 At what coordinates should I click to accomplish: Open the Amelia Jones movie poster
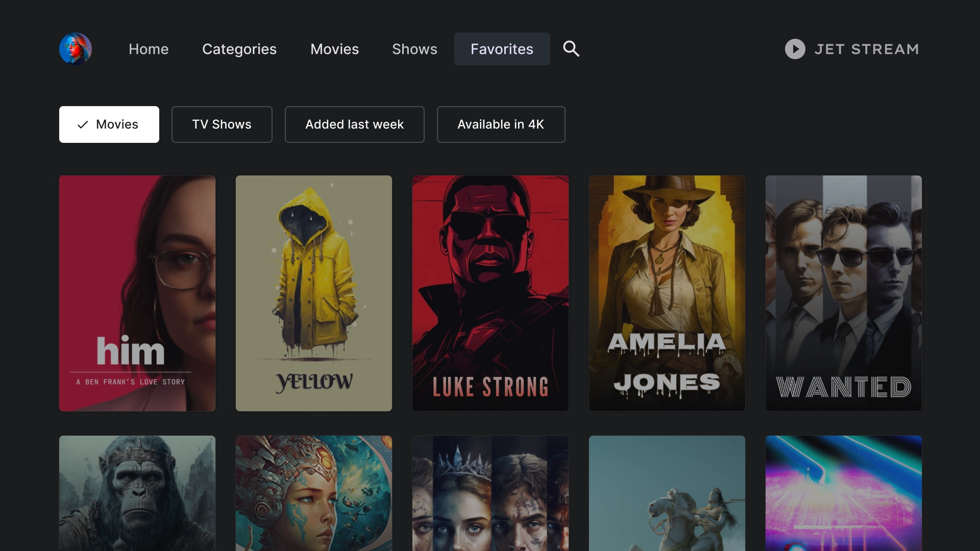pyautogui.click(x=667, y=293)
